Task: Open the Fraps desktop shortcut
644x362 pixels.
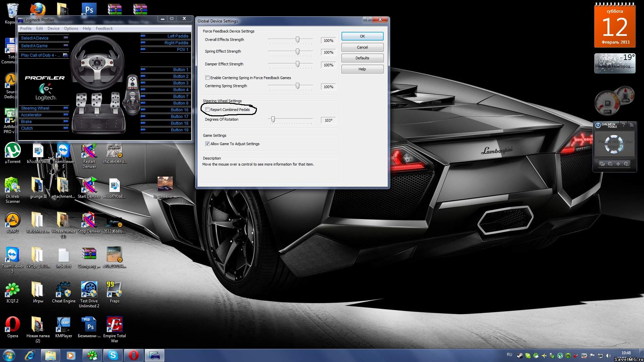Action: (114, 292)
